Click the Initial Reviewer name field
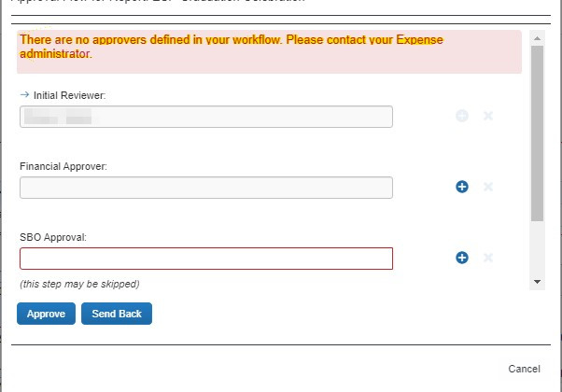 (x=205, y=117)
